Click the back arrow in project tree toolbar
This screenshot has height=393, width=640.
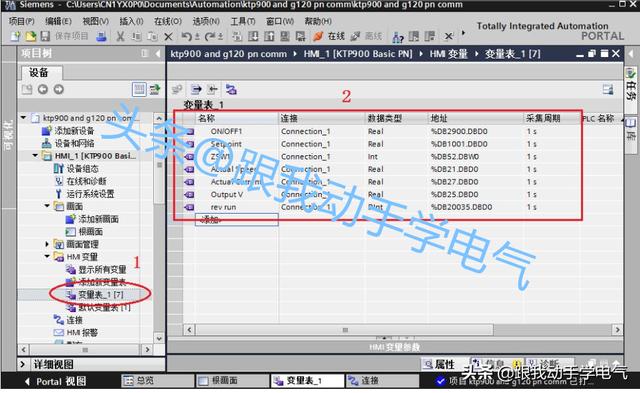click(43, 89)
